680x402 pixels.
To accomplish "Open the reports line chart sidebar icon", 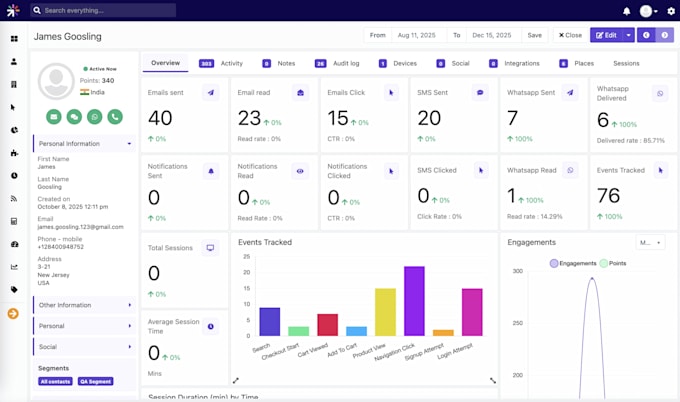I will (x=14, y=267).
